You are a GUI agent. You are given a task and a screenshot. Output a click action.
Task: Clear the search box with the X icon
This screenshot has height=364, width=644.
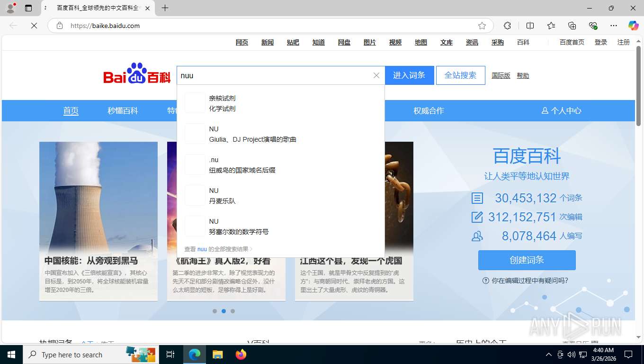pos(376,75)
